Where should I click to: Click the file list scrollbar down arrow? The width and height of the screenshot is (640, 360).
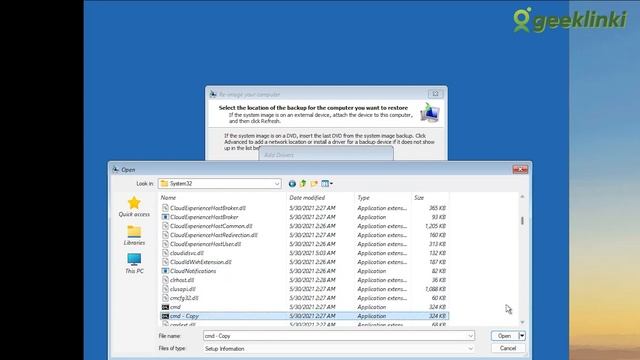tap(522, 322)
